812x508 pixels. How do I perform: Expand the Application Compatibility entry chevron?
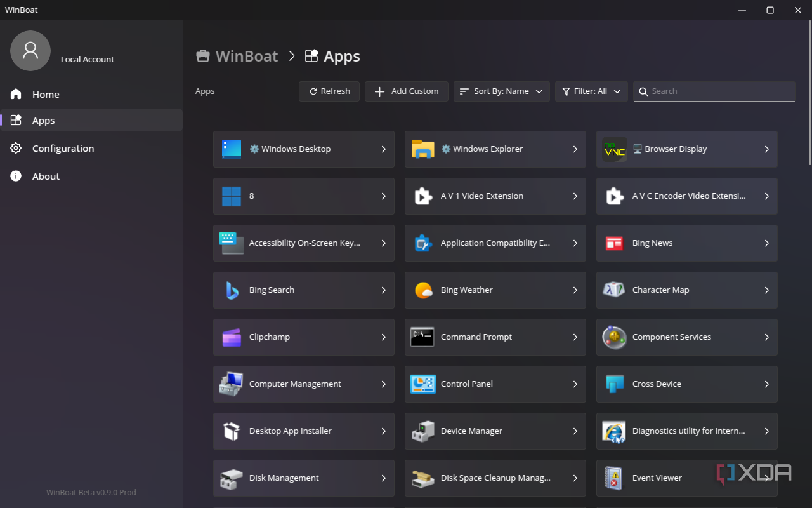(575, 243)
